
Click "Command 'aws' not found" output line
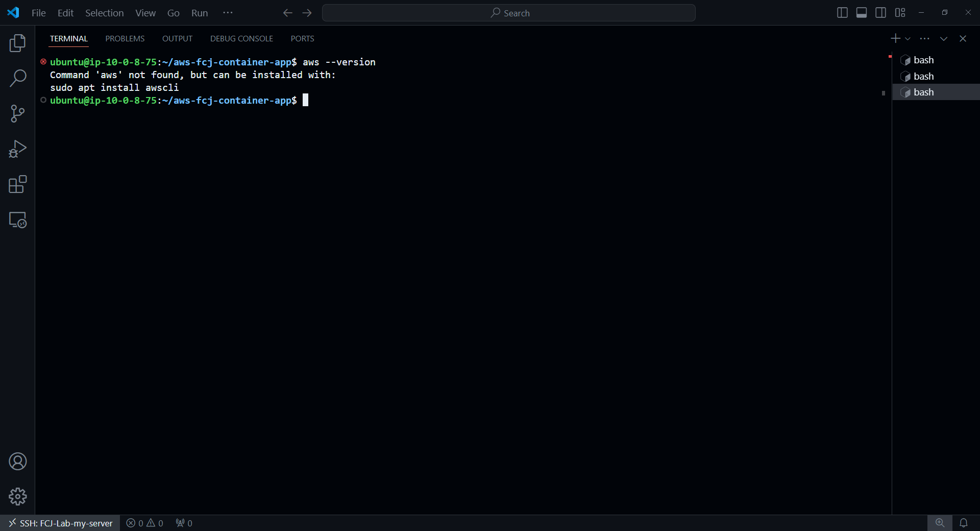coord(193,75)
